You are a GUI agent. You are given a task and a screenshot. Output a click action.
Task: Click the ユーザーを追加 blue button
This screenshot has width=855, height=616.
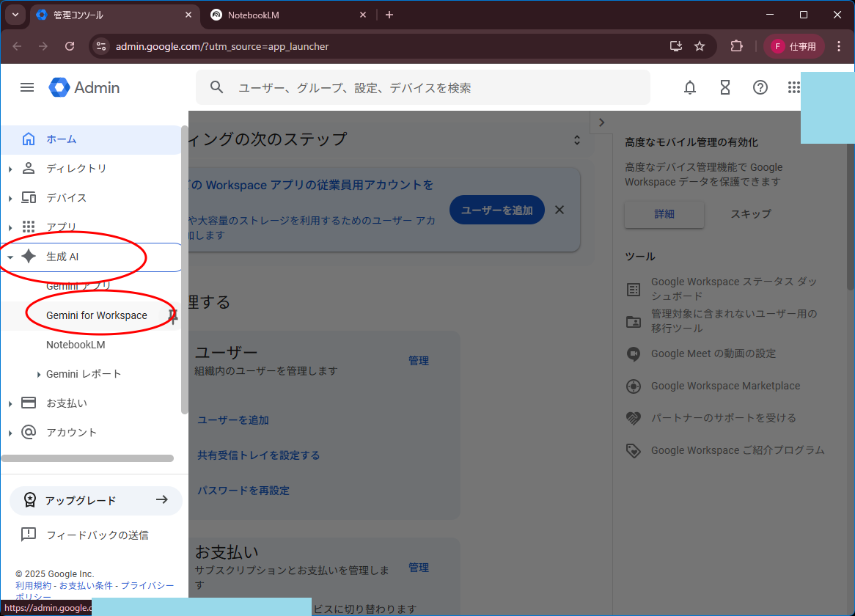(x=496, y=210)
